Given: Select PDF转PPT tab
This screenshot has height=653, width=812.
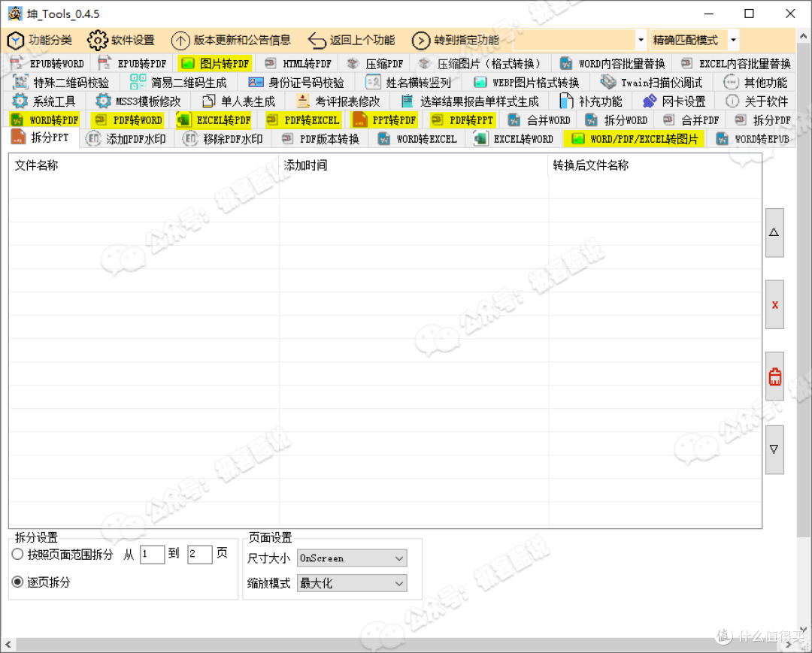Looking at the screenshot, I should point(463,120).
